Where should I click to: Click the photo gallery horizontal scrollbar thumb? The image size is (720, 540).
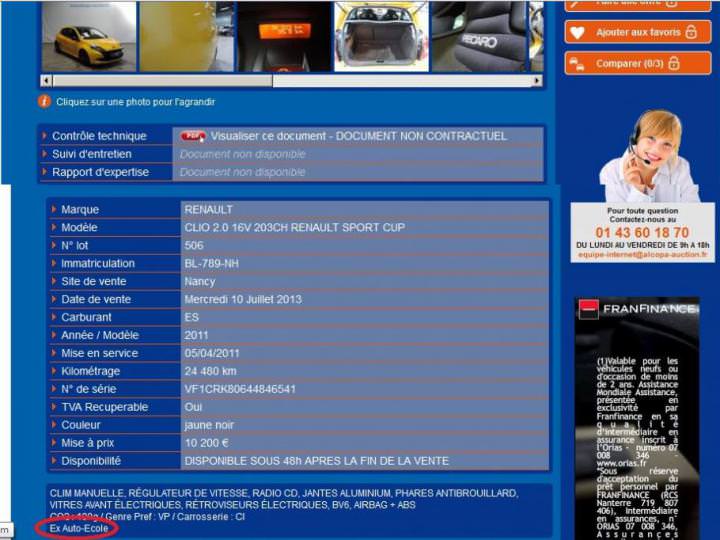[x=163, y=81]
